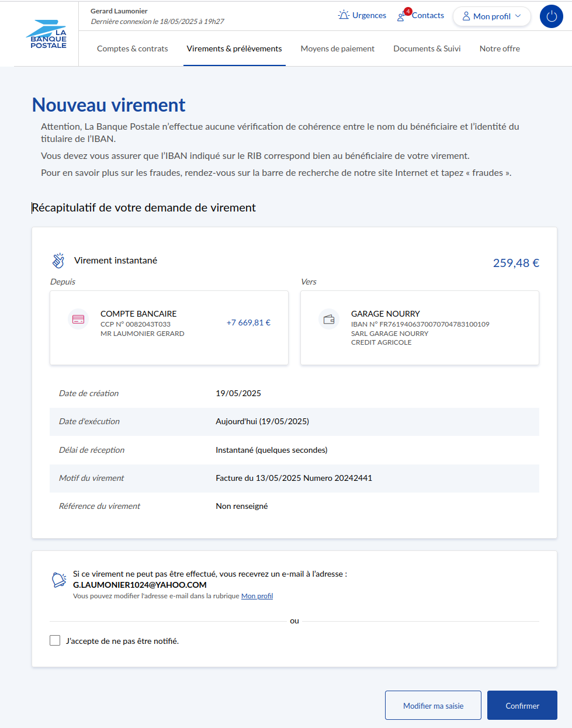Click the wallet icon beside Garage Nourry
This screenshot has width=572, height=728.
[329, 320]
